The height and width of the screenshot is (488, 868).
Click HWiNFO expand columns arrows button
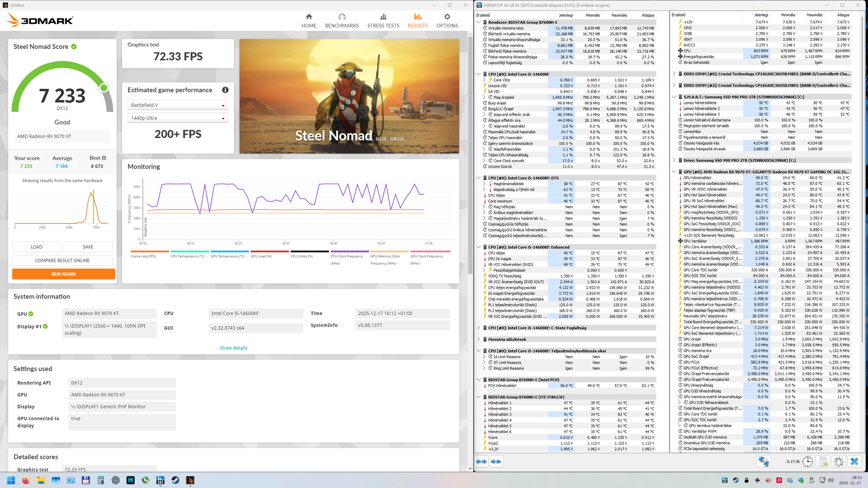coord(482,462)
